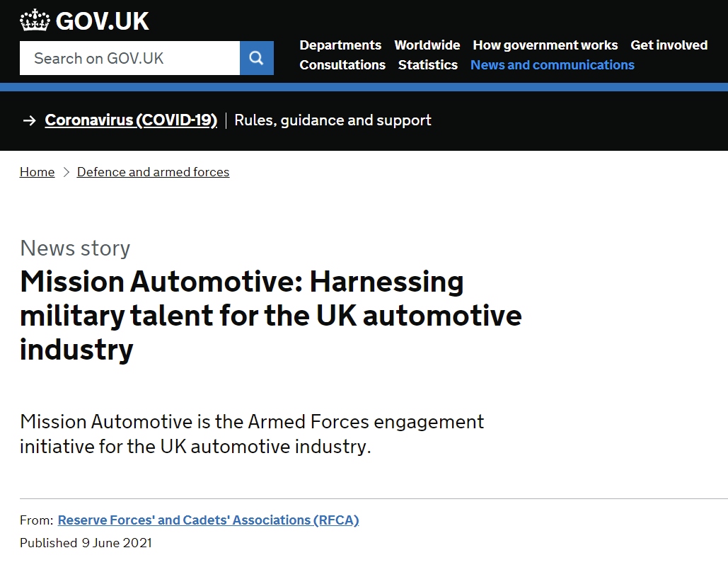Click inside the GOV.UK search box
728x572 pixels.
pyautogui.click(x=129, y=57)
